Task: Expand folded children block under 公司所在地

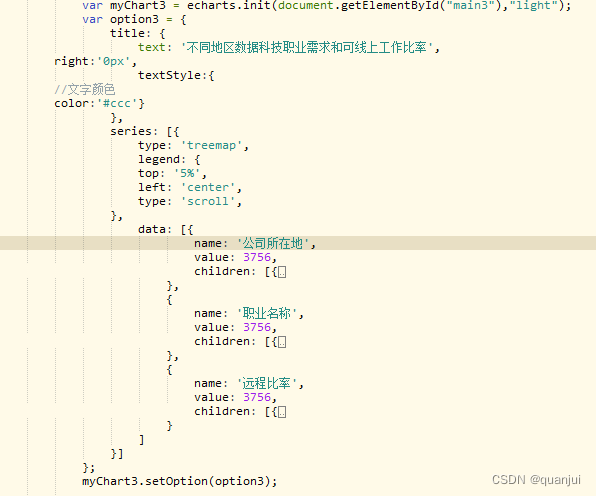Action: [282, 272]
